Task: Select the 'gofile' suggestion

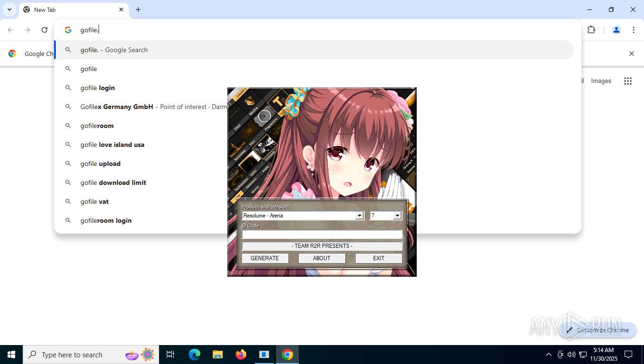Action: coord(314,69)
